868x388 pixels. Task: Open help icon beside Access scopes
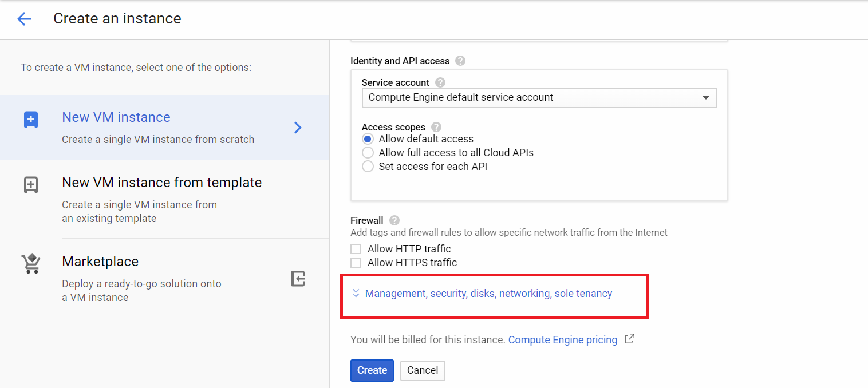436,127
